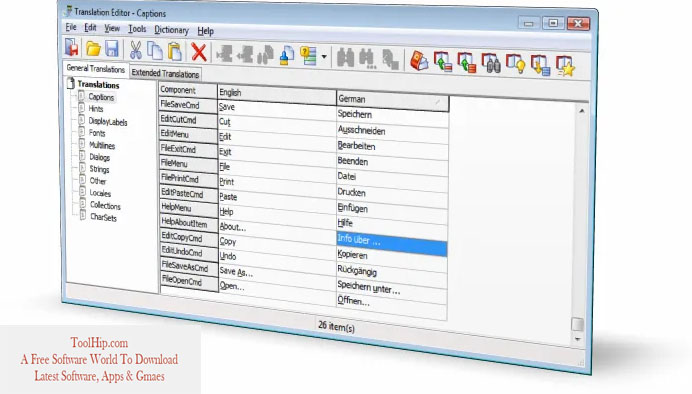Select the English cell 'Paste'
Viewport: 692px width, 394px height.
[x=277, y=199]
